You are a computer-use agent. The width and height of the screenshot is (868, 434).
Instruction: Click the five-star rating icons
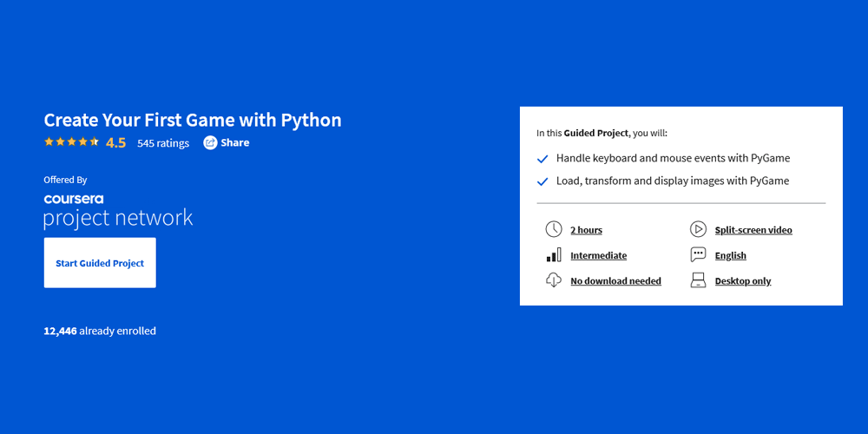pyautogui.click(x=71, y=142)
